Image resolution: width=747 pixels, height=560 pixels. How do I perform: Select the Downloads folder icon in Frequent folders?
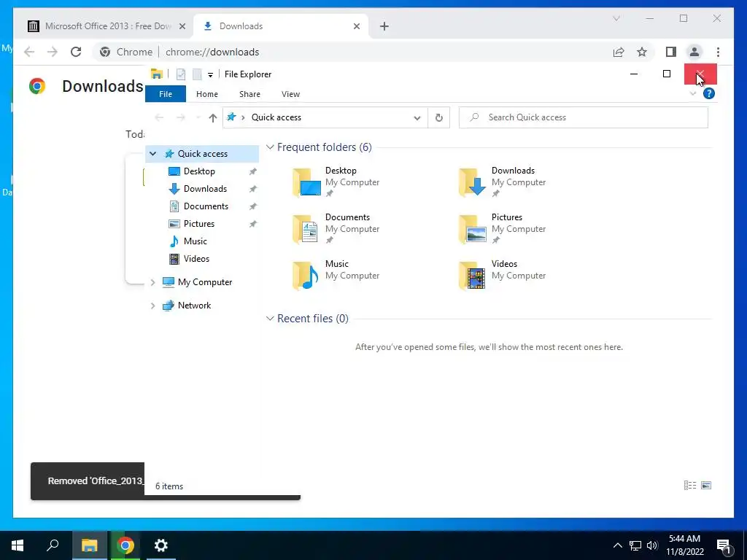pyautogui.click(x=473, y=182)
